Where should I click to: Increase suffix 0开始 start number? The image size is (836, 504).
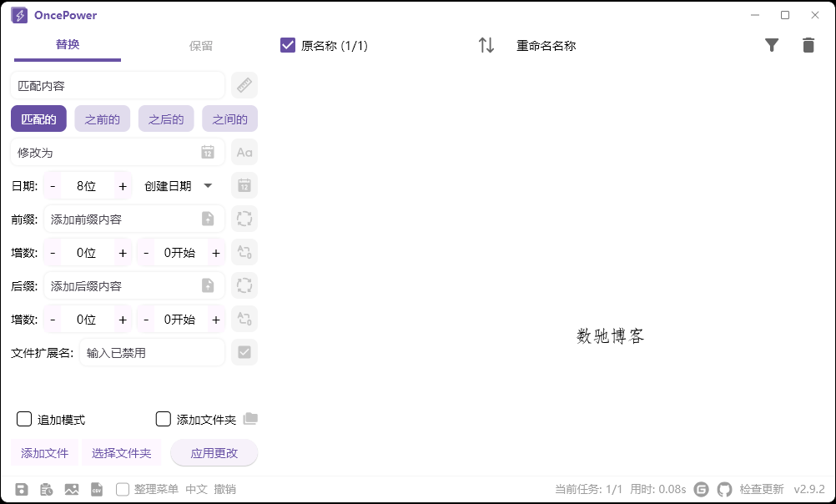(x=216, y=320)
